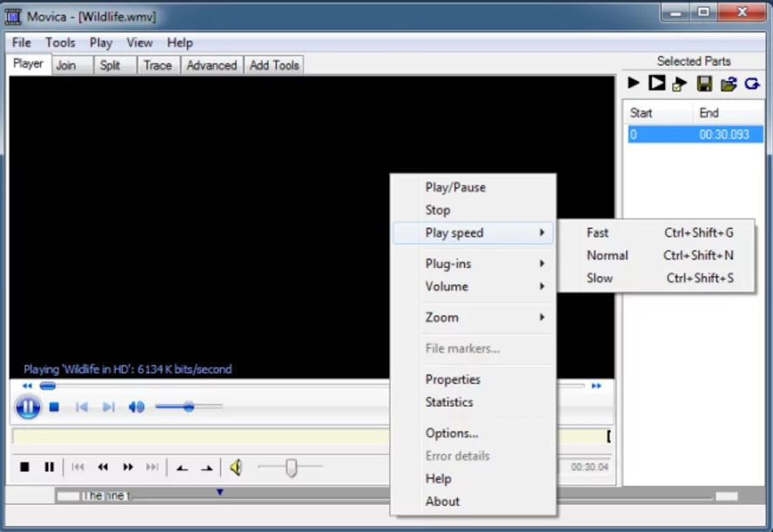Mute audio via the blue speaker icon
773x532 pixels.
pyautogui.click(x=136, y=405)
